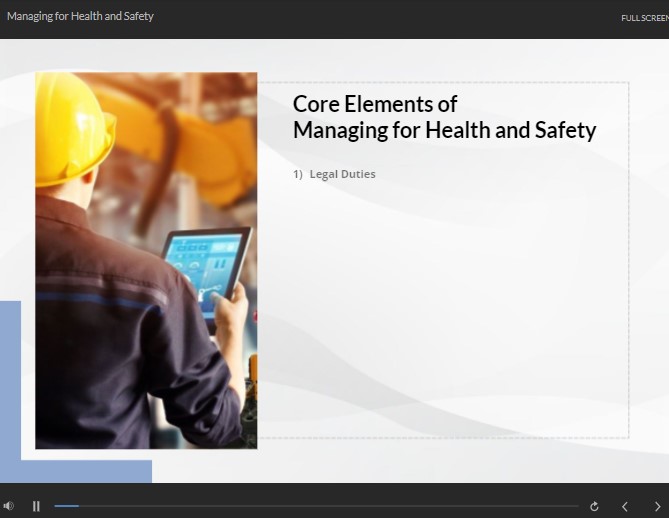Viewport: 669px width, 518px height.
Task: Switch to full screen mode
Action: 645,18
